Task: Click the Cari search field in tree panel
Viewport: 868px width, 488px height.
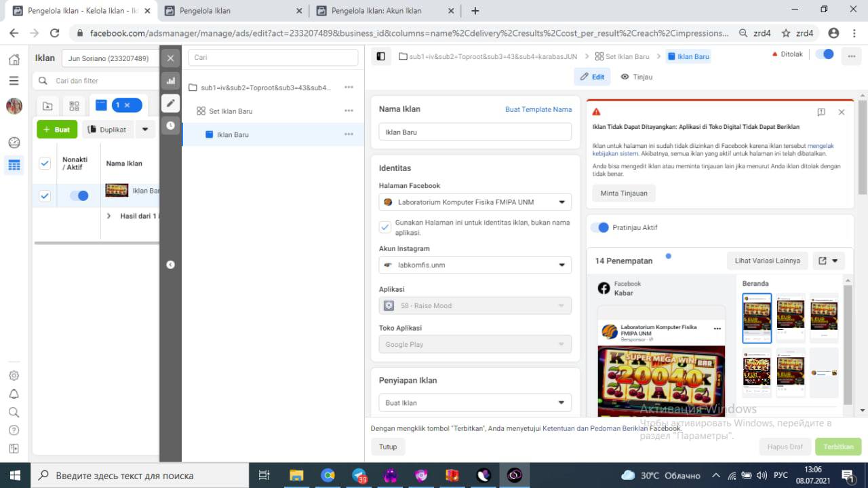Action: point(273,57)
